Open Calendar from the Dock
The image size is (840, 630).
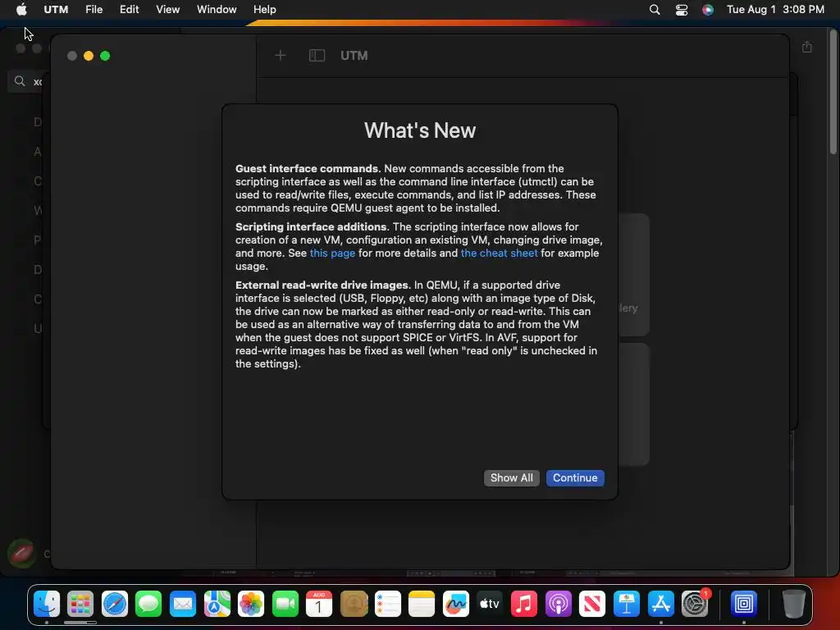point(319,604)
